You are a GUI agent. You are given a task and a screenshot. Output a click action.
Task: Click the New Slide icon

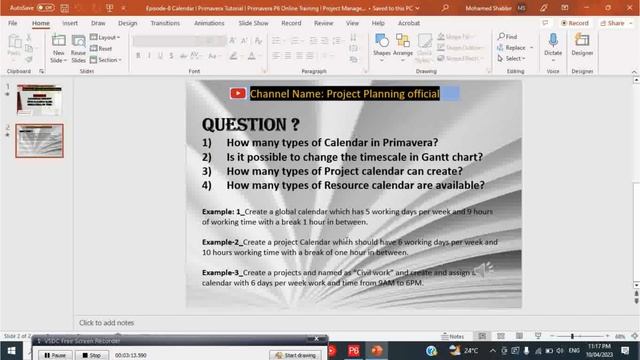[x=58, y=41]
